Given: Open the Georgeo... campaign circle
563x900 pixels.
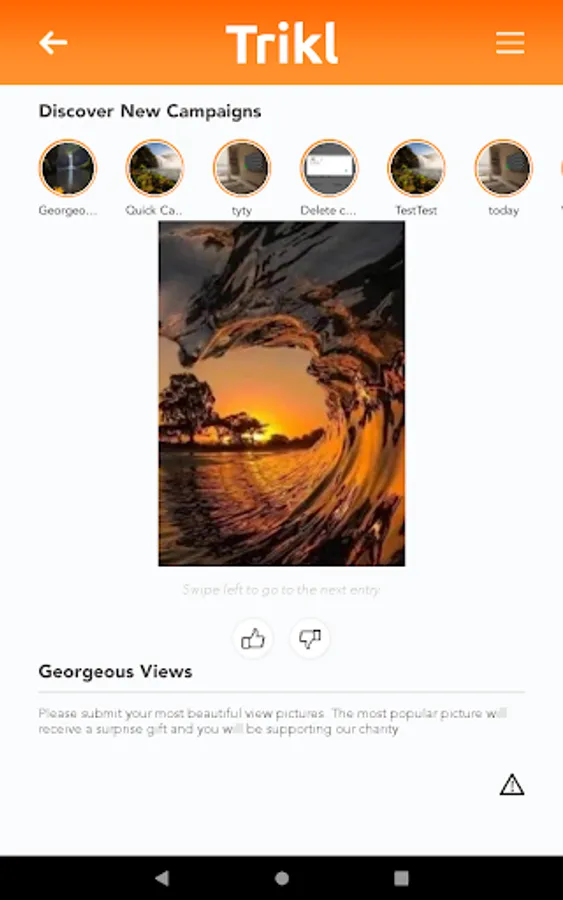Looking at the screenshot, I should [68, 169].
